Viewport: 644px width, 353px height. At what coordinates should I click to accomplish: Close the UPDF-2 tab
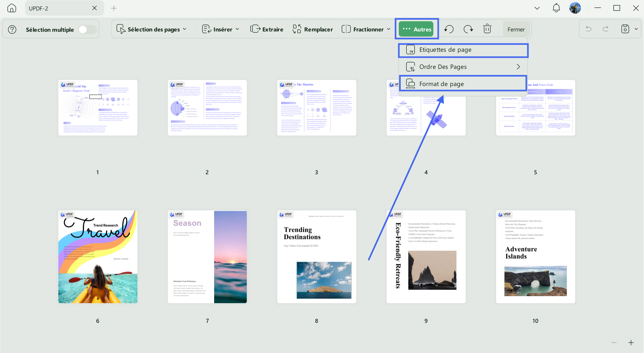95,8
